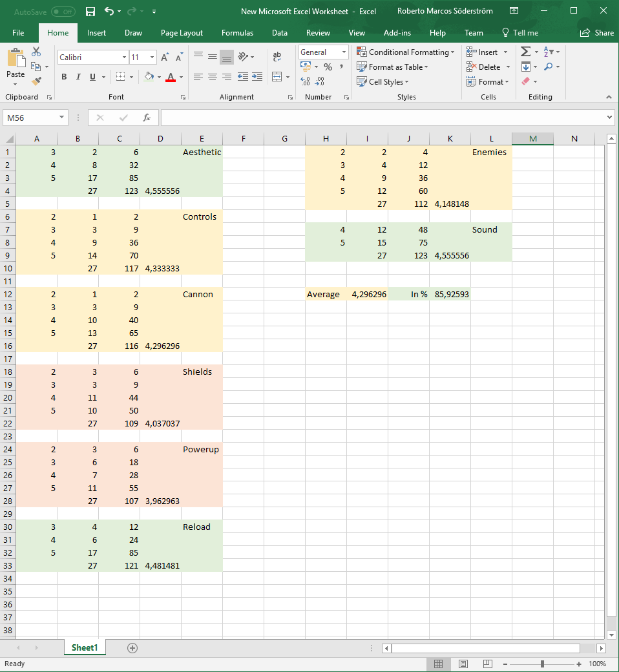
Task: Click the Insert Function fx icon
Action: click(147, 118)
